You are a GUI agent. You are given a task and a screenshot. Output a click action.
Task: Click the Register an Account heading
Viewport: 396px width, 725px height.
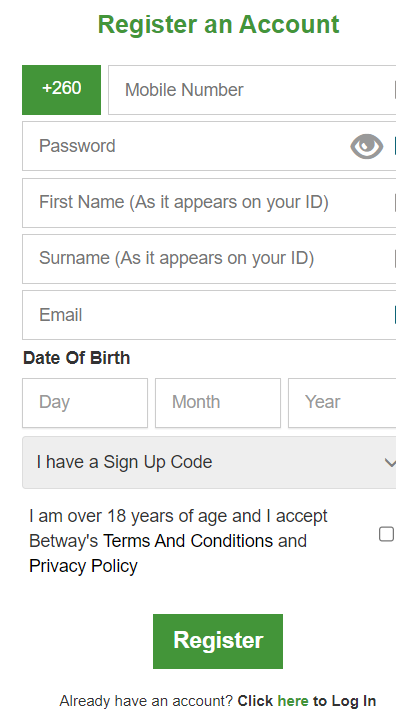coord(218,25)
